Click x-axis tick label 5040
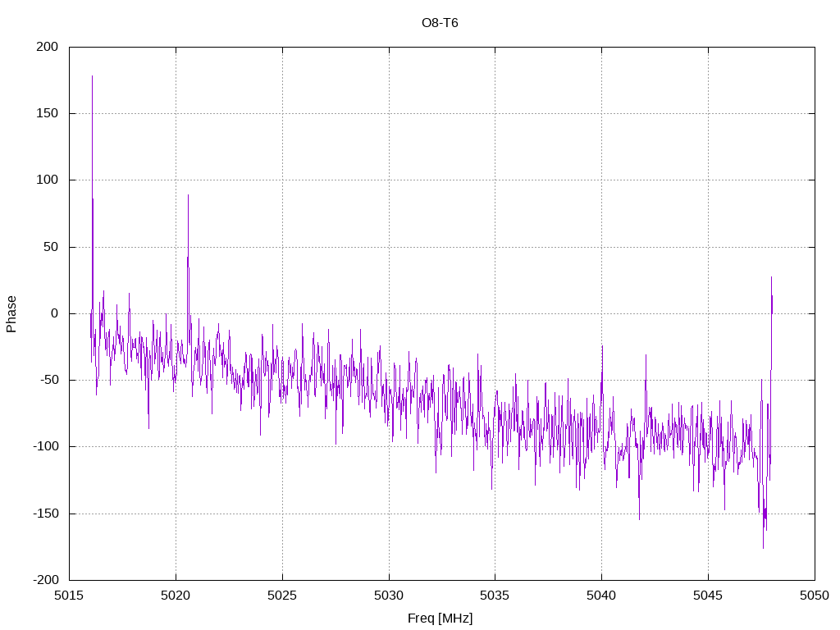Screen dimensions: 840x630 click(601, 596)
